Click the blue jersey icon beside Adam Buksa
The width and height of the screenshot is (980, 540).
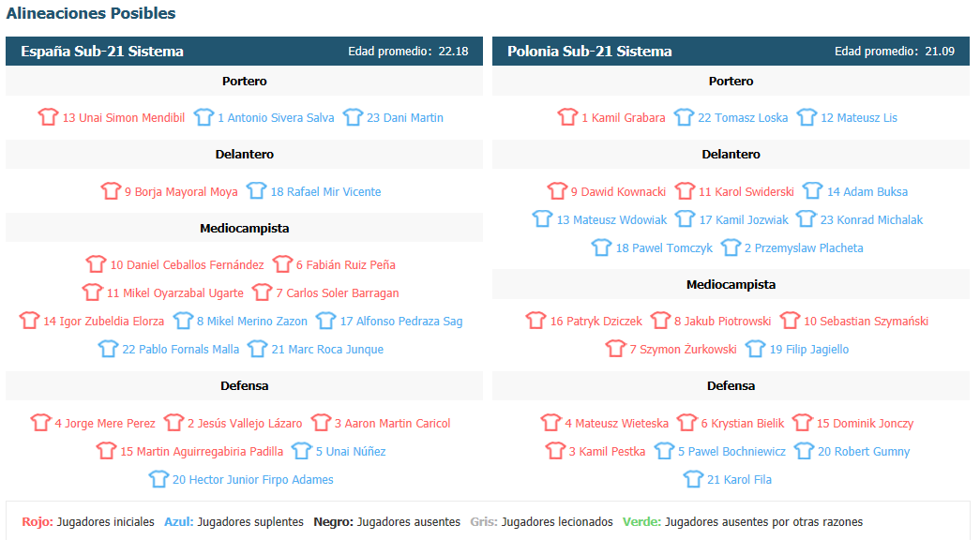812,190
